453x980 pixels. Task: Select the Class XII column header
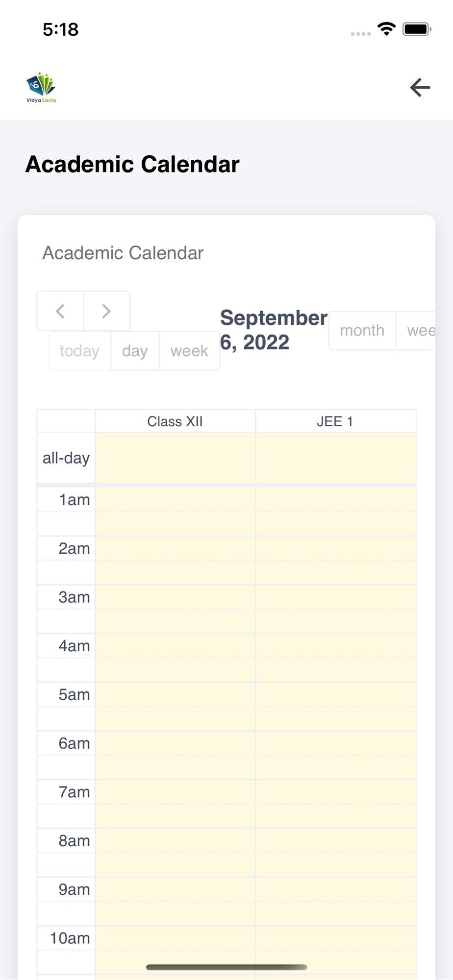pyautogui.click(x=175, y=421)
